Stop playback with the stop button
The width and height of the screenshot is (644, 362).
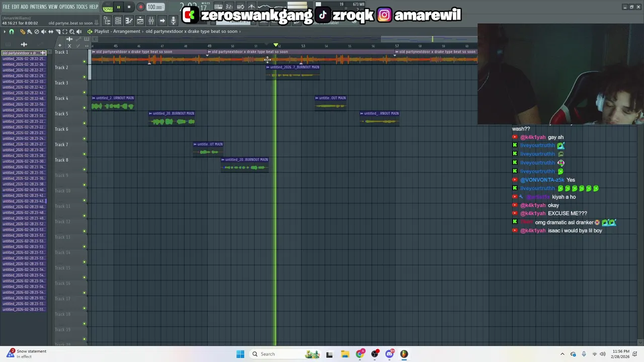[x=129, y=7]
